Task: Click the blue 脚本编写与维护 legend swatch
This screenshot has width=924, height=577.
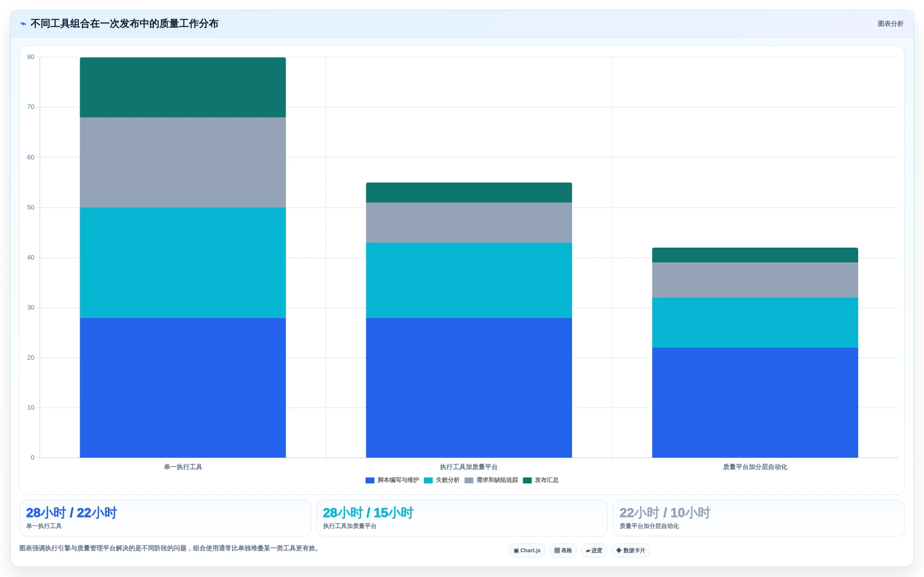Action: pos(370,480)
